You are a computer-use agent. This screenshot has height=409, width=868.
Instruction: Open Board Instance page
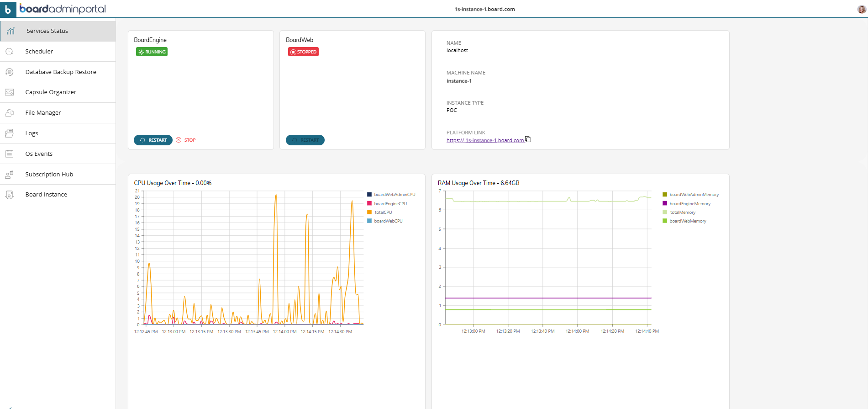[58, 195]
